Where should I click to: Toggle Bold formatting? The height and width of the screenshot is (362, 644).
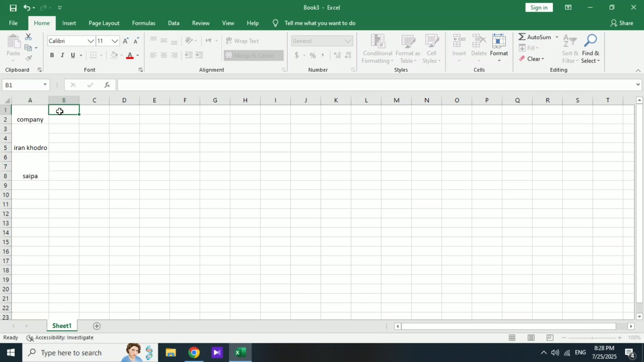52,55
